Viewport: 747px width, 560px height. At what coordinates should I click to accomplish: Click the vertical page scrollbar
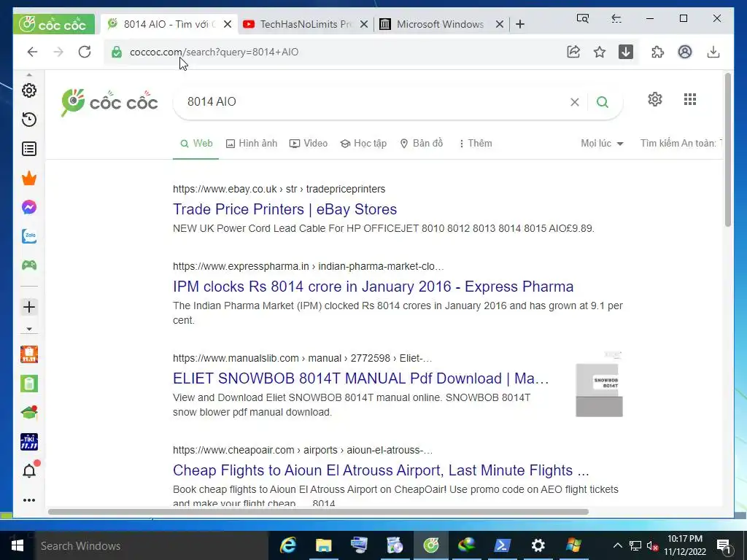pos(727,150)
